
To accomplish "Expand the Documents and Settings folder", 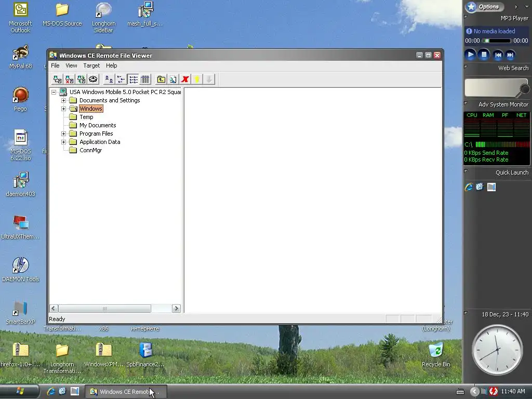I will [x=63, y=100].
